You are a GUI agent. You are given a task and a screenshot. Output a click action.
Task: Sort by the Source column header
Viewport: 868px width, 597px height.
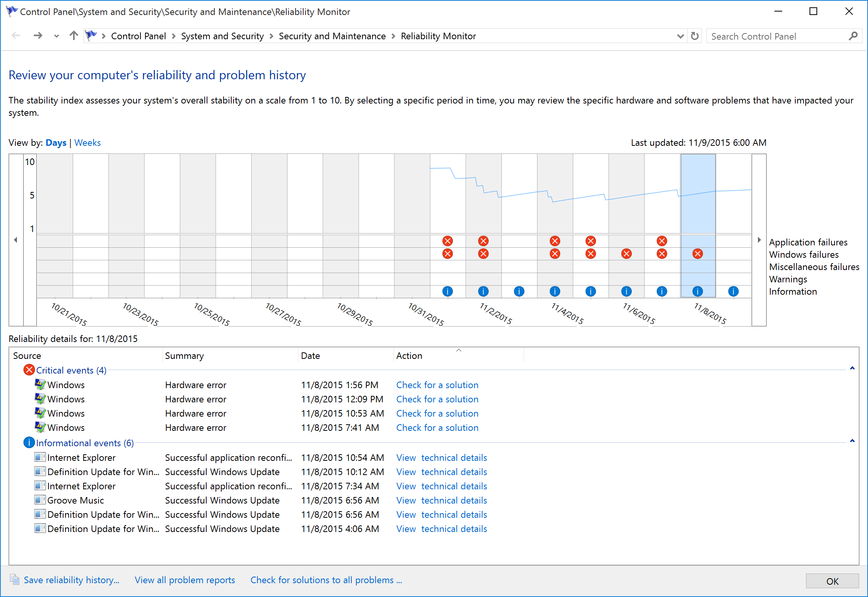85,356
